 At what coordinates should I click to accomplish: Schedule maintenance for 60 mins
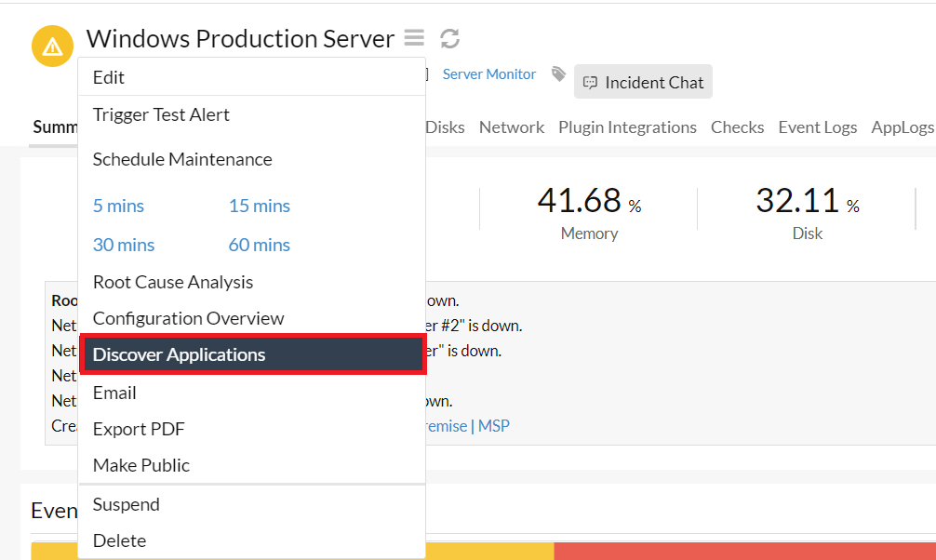pyautogui.click(x=259, y=245)
